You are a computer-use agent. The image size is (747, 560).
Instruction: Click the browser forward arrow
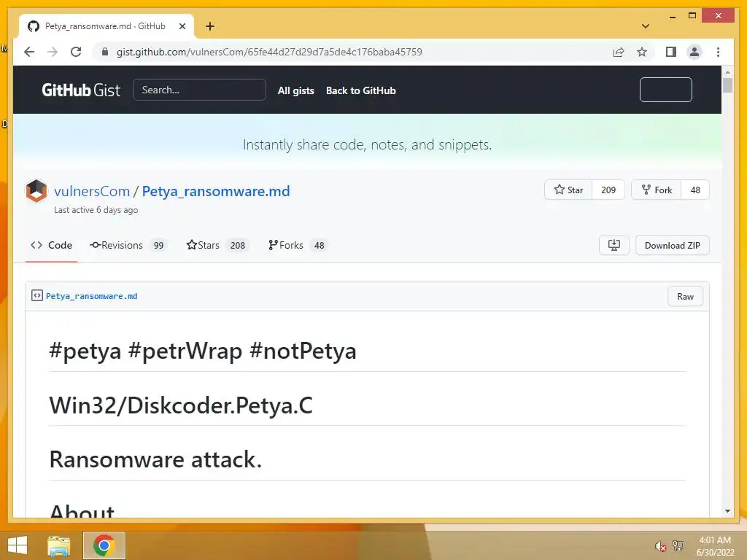coord(53,52)
